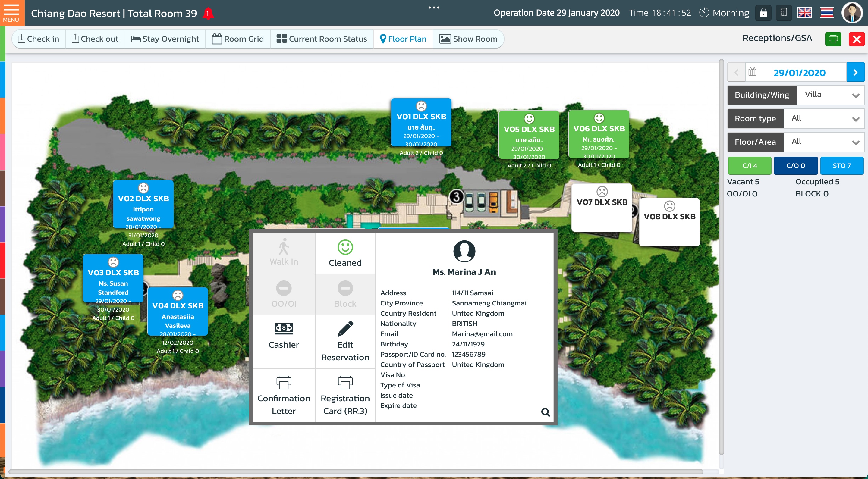Open the hamburger MENU icon
The width and height of the screenshot is (868, 479).
(11, 12)
